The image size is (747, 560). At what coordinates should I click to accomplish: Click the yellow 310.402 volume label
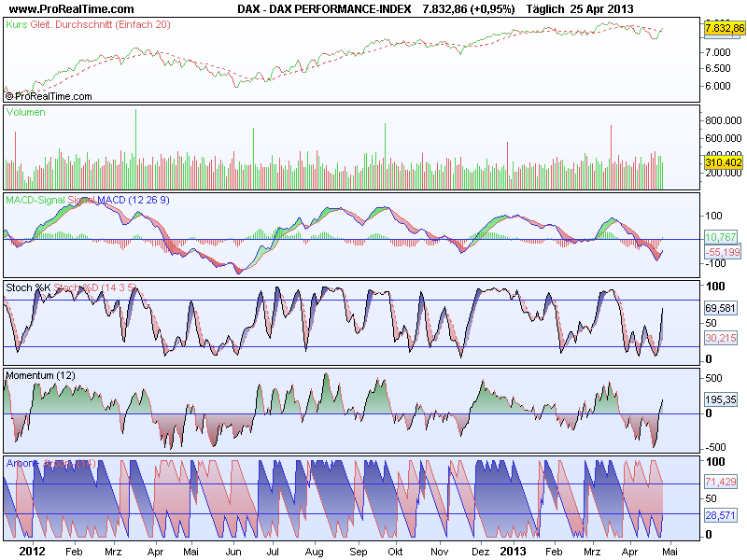(x=723, y=162)
